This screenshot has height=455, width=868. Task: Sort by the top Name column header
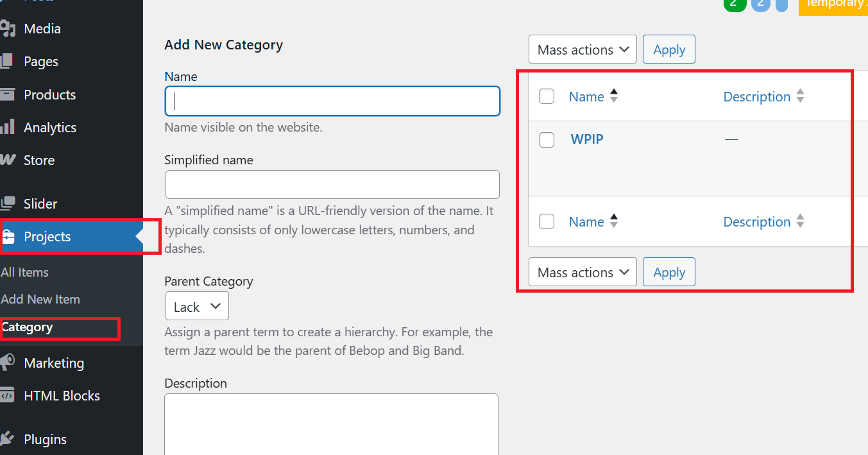586,97
